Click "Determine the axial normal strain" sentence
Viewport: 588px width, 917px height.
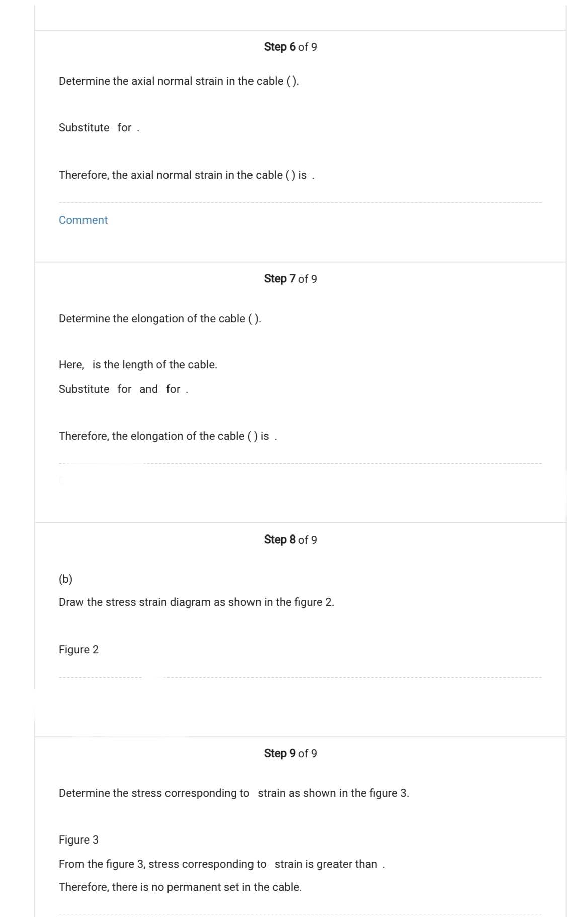point(179,81)
